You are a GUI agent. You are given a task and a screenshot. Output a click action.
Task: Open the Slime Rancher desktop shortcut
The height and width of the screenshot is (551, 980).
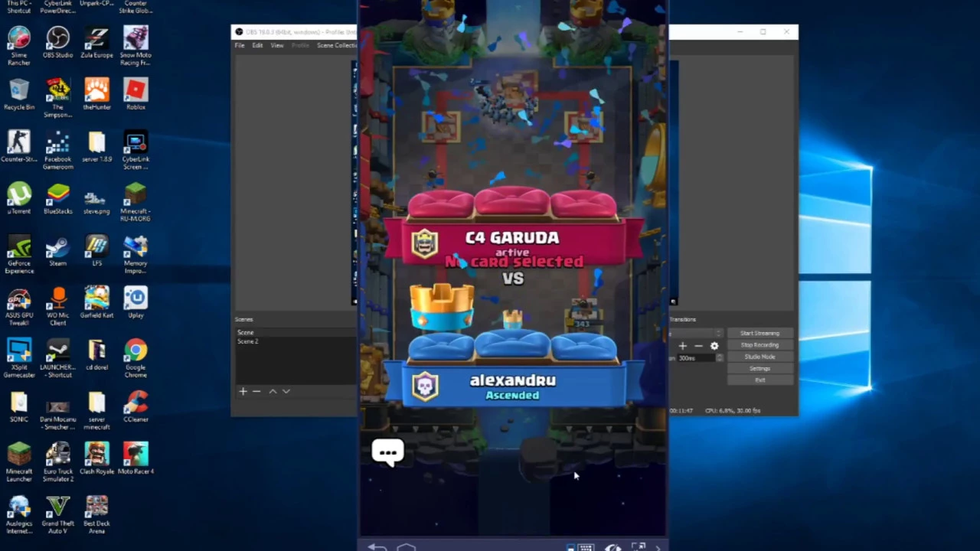(19, 45)
